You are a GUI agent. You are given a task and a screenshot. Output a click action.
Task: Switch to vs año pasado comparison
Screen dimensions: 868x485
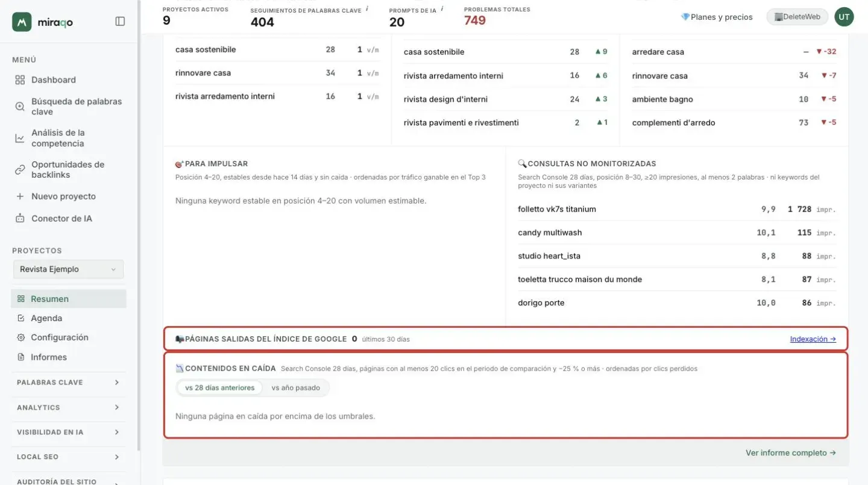click(x=296, y=388)
